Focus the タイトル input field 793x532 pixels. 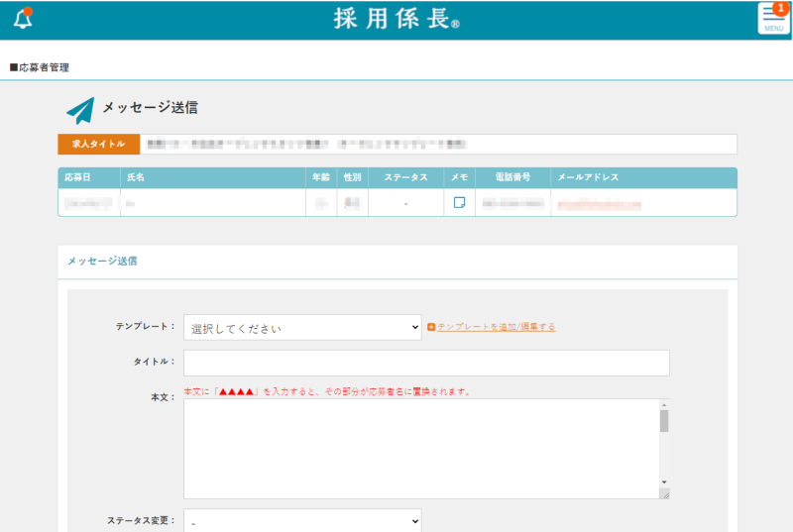pos(426,363)
